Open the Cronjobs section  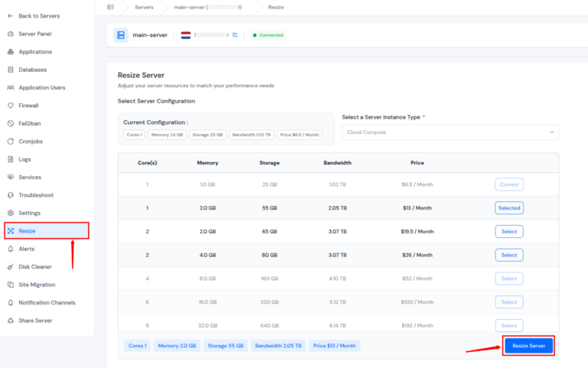[31, 142]
